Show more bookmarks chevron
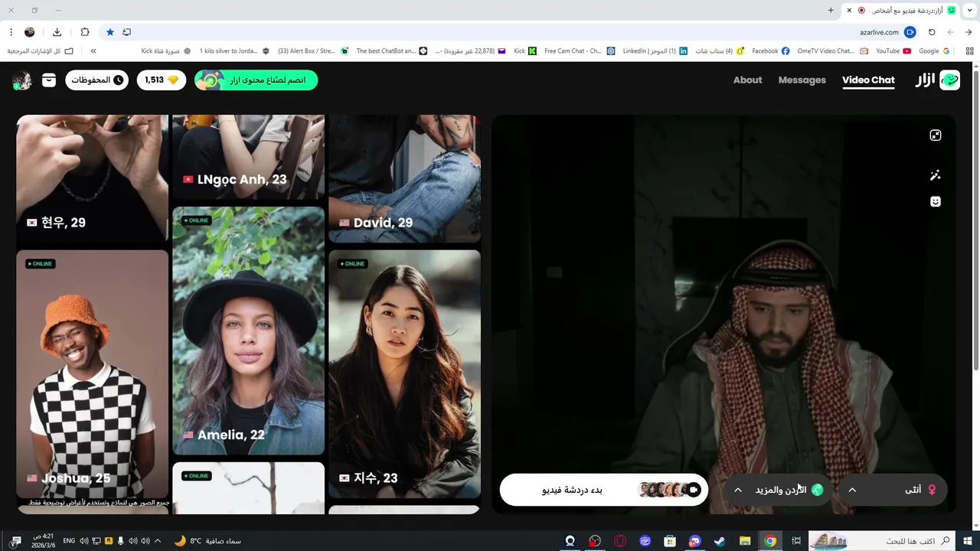The width and height of the screenshot is (980, 551). tap(93, 51)
